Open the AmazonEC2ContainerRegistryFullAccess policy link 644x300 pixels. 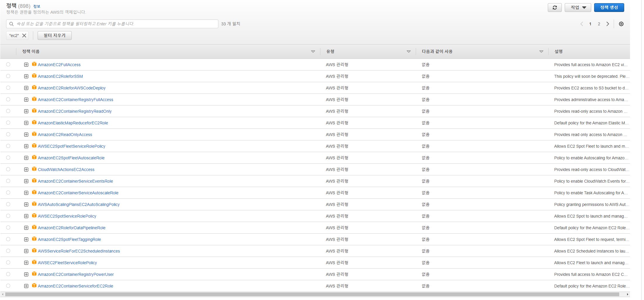[76, 100]
